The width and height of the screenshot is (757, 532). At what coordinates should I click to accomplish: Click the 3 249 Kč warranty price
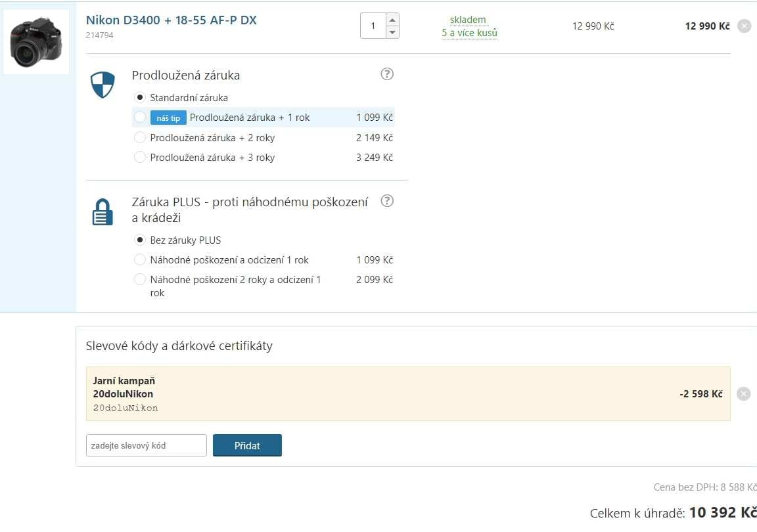[375, 158]
